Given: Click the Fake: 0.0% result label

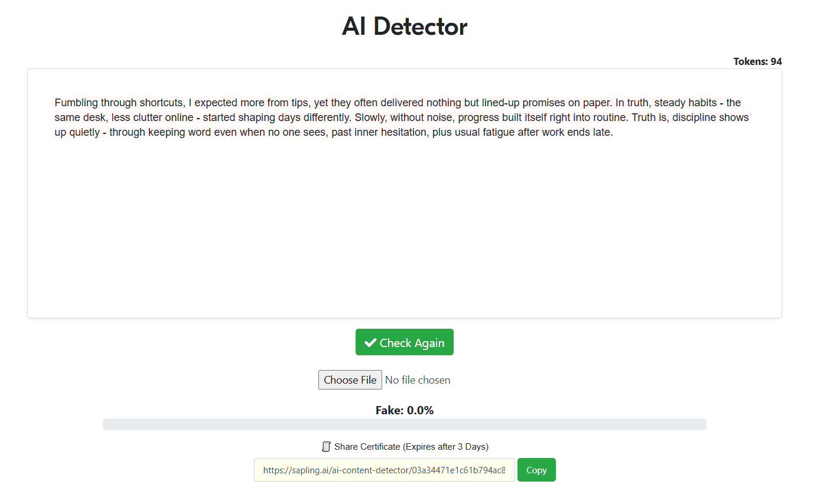Looking at the screenshot, I should click(405, 410).
